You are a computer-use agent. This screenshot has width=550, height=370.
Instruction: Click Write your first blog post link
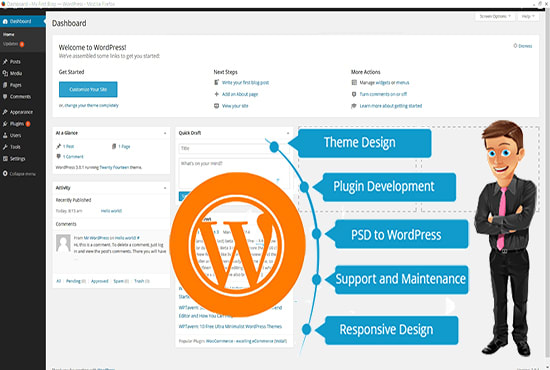(246, 82)
